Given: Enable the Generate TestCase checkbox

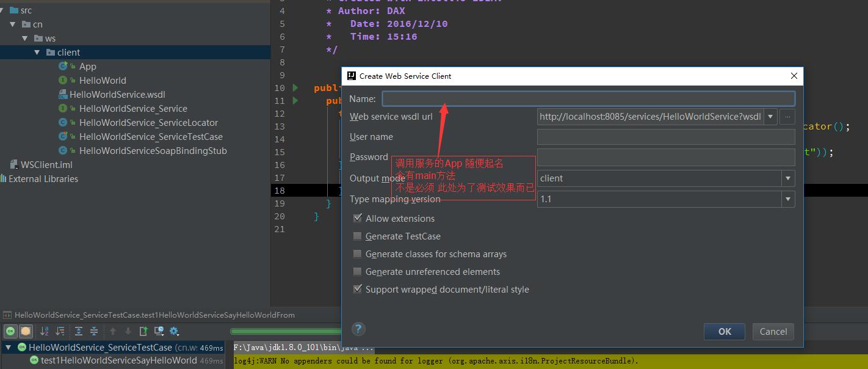Looking at the screenshot, I should click(x=358, y=236).
